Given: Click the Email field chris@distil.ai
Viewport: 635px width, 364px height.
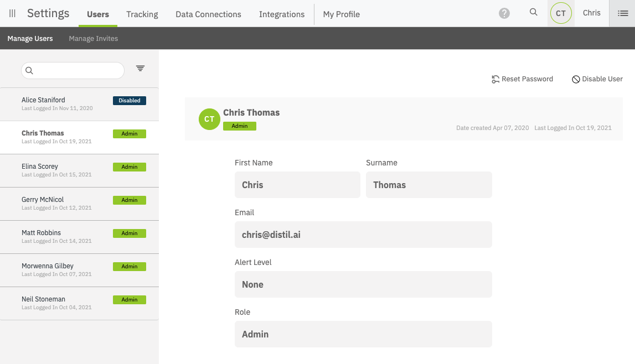Looking at the screenshot, I should coord(363,235).
